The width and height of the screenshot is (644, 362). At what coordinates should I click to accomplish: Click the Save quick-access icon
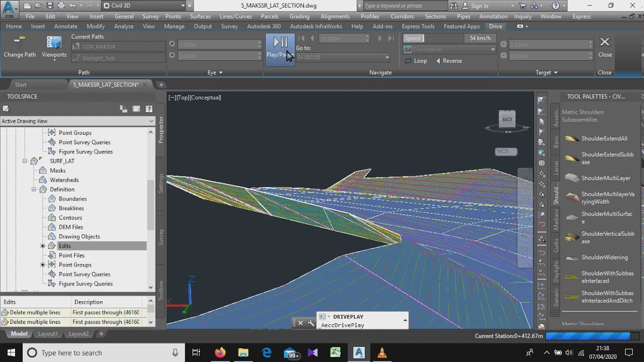click(x=50, y=6)
